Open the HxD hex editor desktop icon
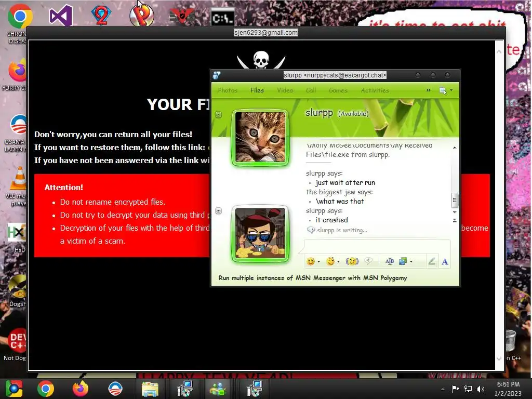The width and height of the screenshot is (532, 399). pyautogui.click(x=17, y=237)
